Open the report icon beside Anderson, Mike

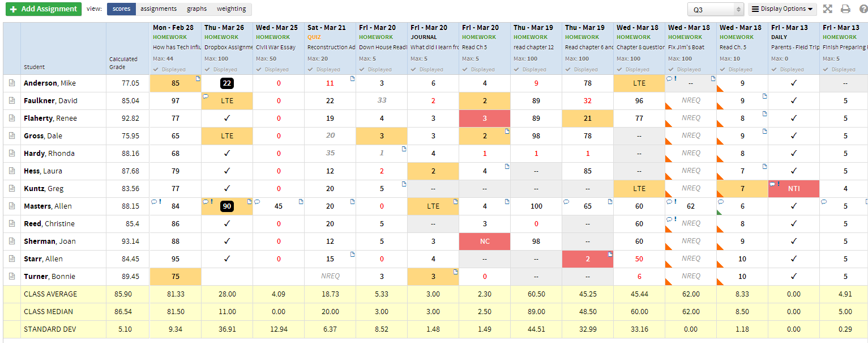pos(12,83)
